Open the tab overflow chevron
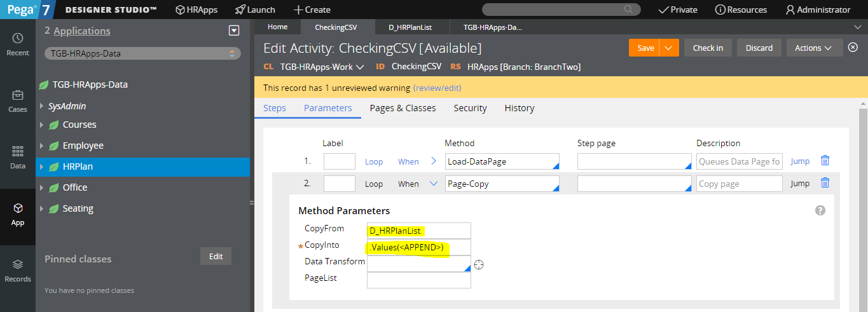 pyautogui.click(x=857, y=27)
